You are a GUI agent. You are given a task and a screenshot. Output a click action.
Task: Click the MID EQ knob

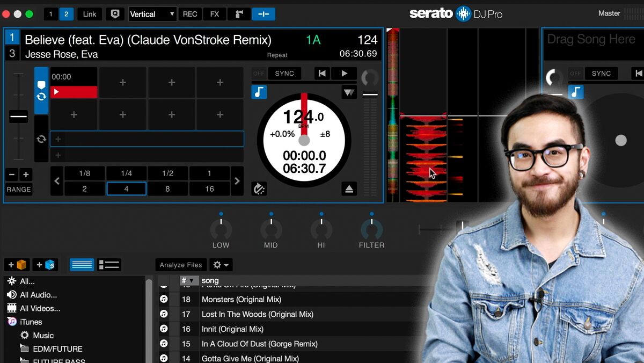pos(271,229)
